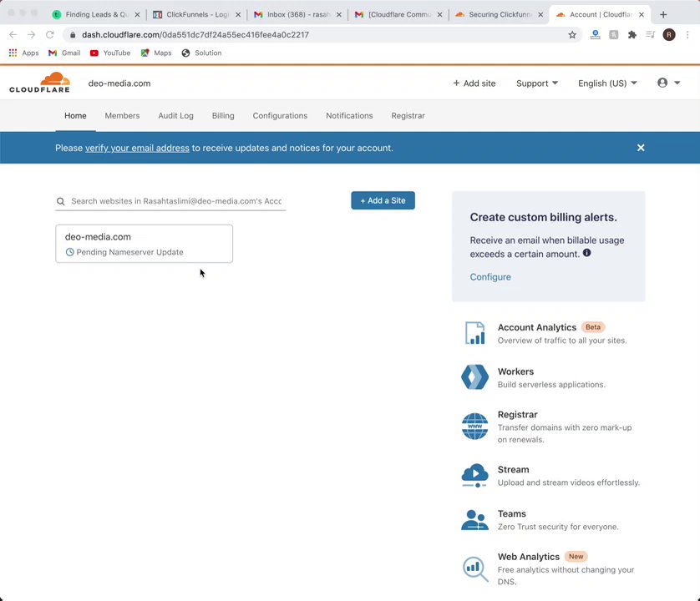Expand the English (US) language dropdown
The width and height of the screenshot is (700, 601).
(607, 83)
